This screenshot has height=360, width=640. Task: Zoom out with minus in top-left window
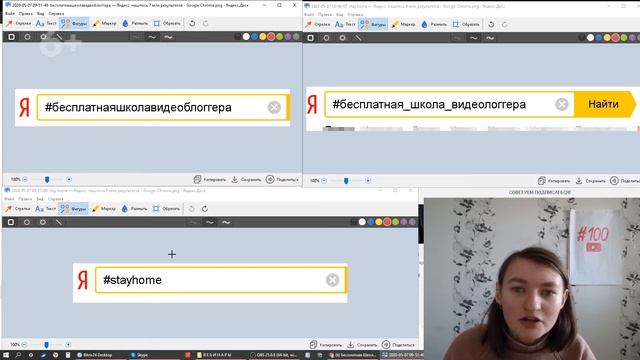tap(25, 179)
